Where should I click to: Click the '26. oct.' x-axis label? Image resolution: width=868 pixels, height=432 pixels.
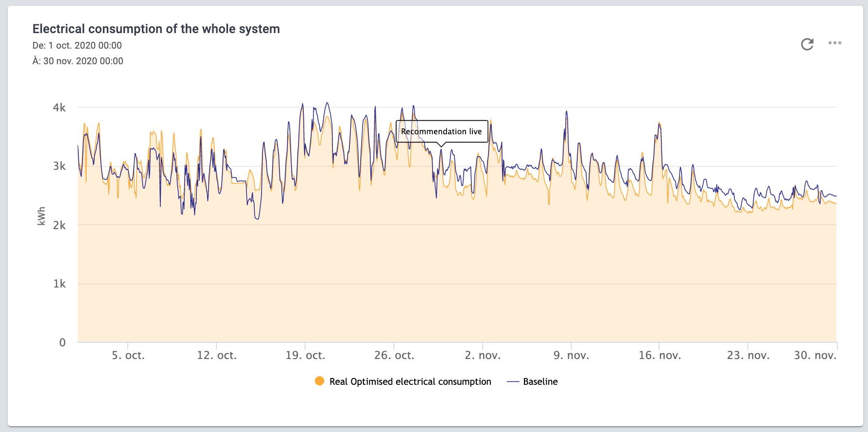click(394, 356)
